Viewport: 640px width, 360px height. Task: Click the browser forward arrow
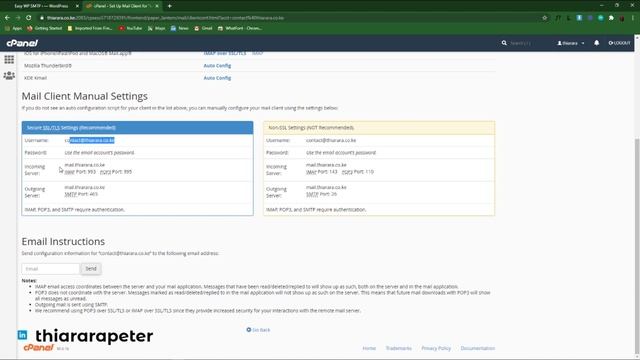[x=18, y=18]
